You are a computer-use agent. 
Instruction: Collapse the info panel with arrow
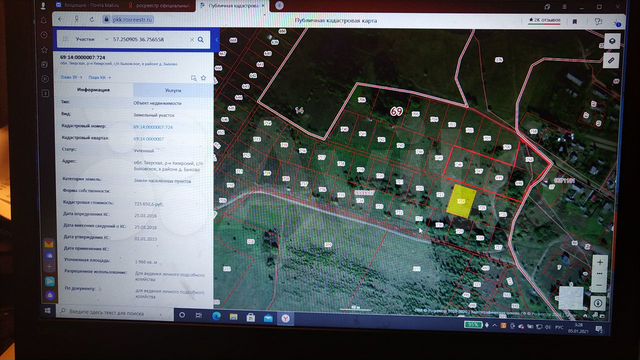coord(216,40)
